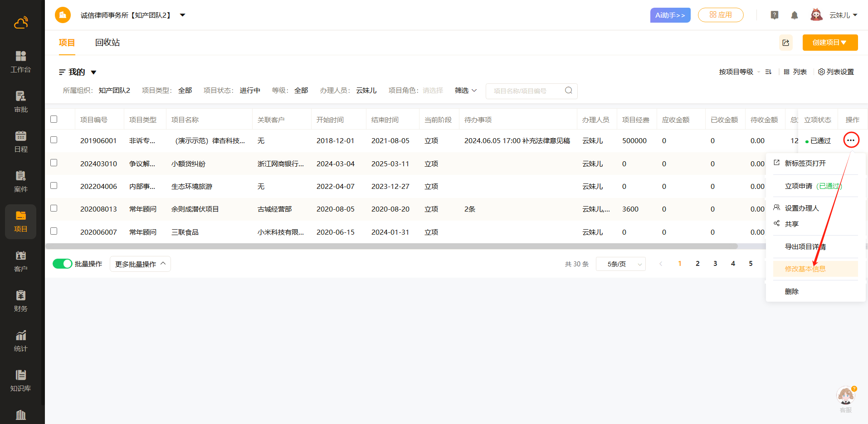Select the checkbox for project 202403010
The width and height of the screenshot is (868, 424).
(54, 163)
